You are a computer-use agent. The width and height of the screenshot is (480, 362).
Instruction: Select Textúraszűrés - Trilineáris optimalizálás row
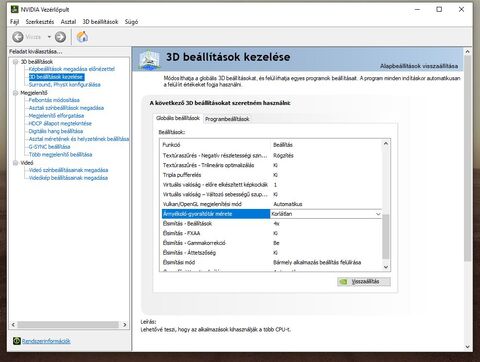(x=271, y=165)
